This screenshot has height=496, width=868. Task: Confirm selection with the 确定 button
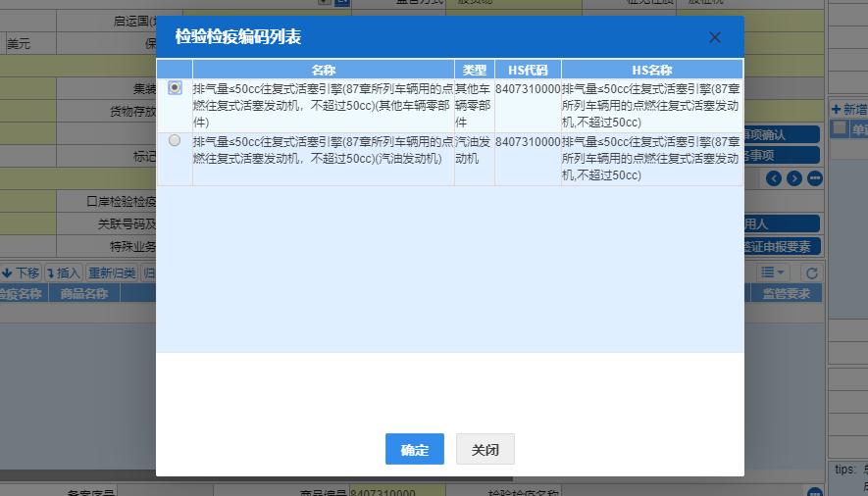point(415,449)
